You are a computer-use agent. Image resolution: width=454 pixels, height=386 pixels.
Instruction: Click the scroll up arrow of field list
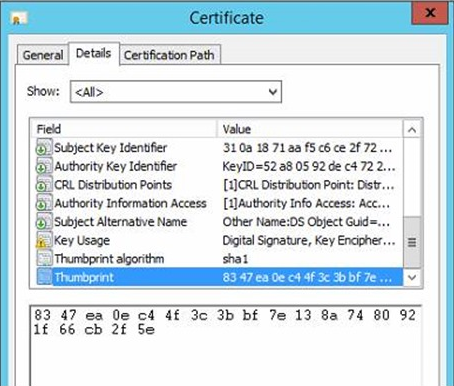click(x=412, y=129)
